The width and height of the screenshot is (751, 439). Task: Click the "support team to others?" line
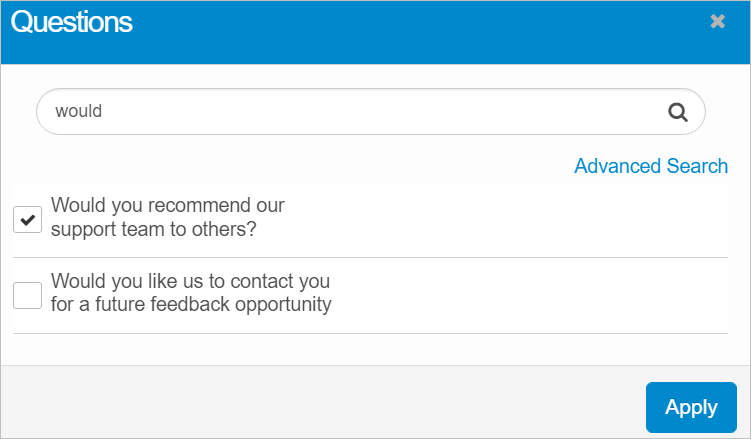pyautogui.click(x=154, y=229)
